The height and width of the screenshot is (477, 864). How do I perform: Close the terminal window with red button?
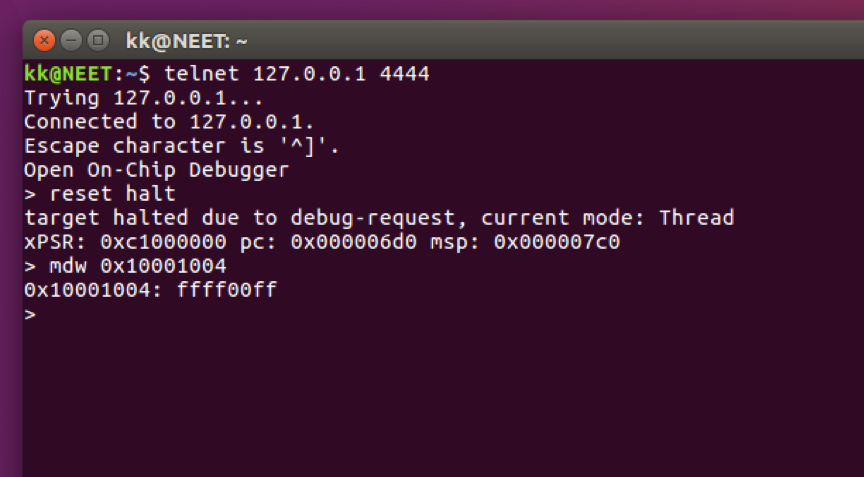[x=44, y=40]
